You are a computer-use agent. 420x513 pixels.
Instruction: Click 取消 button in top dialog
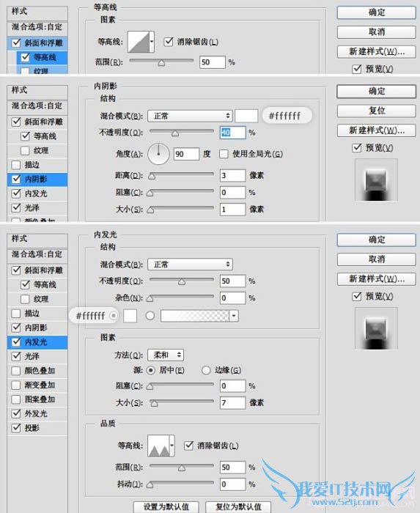[x=377, y=32]
